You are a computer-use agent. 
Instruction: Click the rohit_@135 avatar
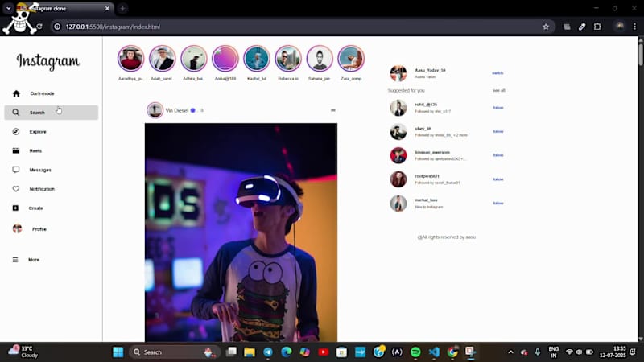coord(398,108)
